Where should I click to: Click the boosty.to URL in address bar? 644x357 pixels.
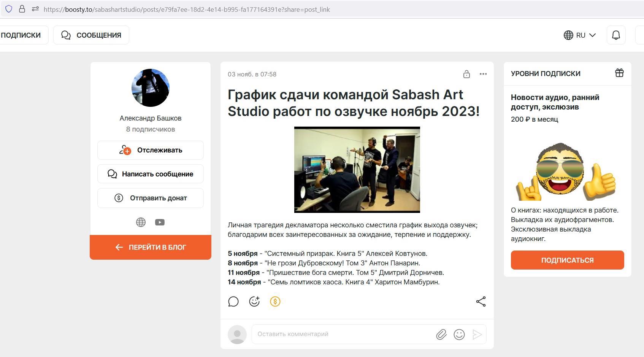187,10
